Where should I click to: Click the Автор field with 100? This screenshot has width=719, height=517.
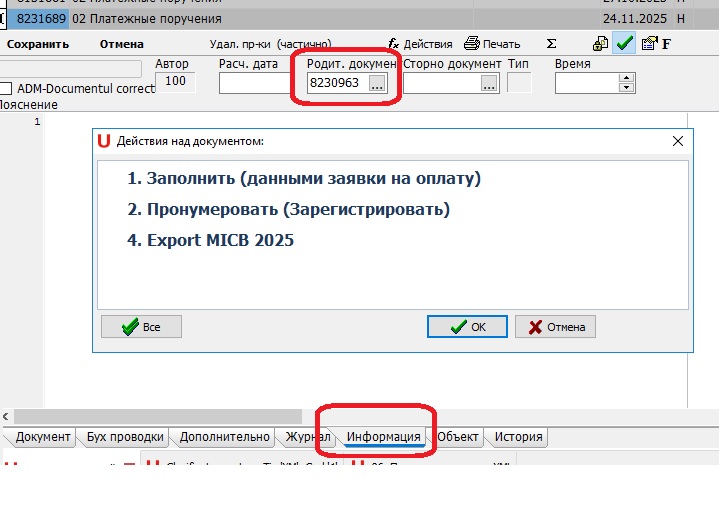click(x=175, y=82)
